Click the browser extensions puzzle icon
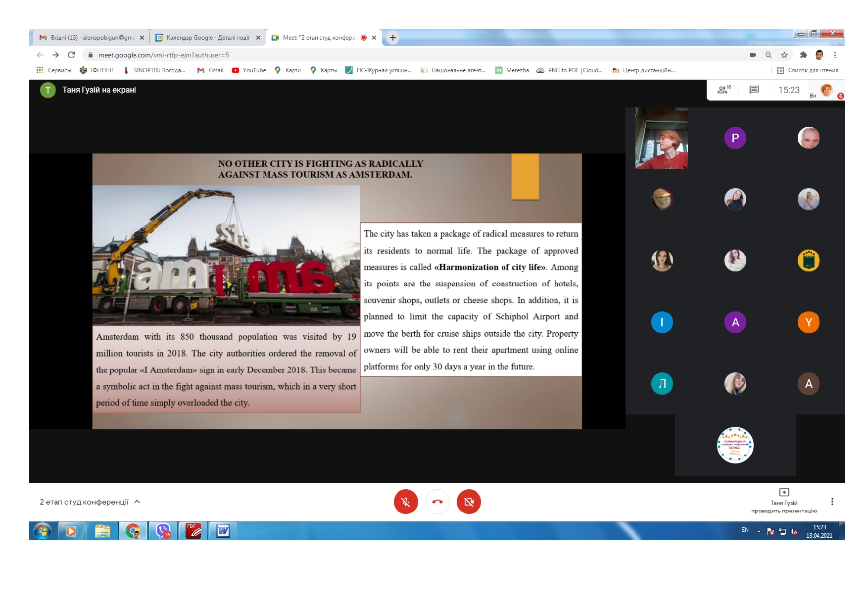The width and height of the screenshot is (868, 614). click(803, 55)
